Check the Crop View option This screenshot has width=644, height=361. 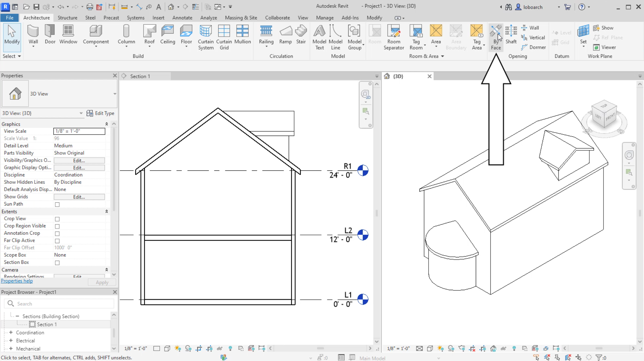(57, 219)
